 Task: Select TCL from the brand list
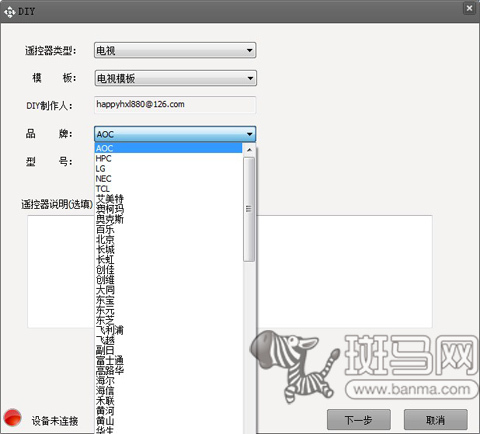click(x=169, y=189)
